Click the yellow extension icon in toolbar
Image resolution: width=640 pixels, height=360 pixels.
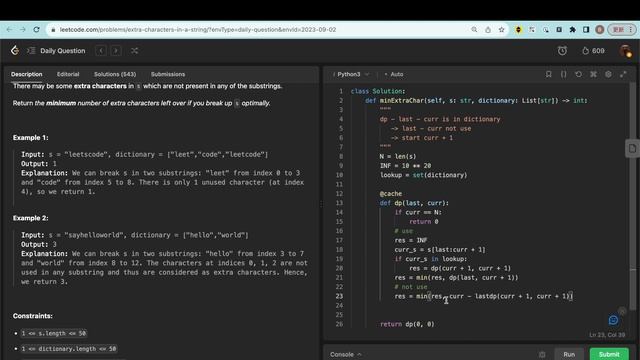click(x=518, y=29)
